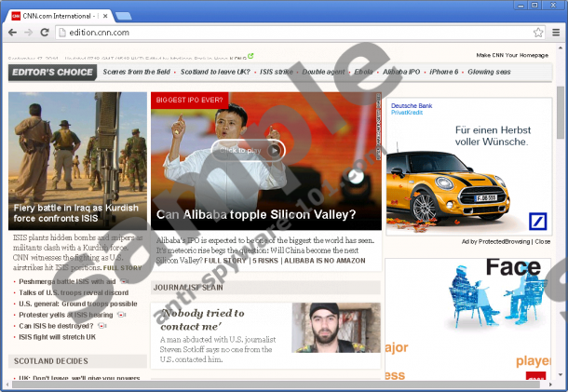Click the browser forward arrow button
Screen dimensions: 568x392
tap(29, 33)
